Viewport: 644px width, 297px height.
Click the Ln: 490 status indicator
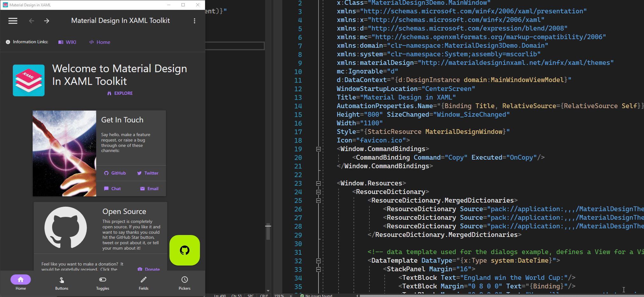220,296
